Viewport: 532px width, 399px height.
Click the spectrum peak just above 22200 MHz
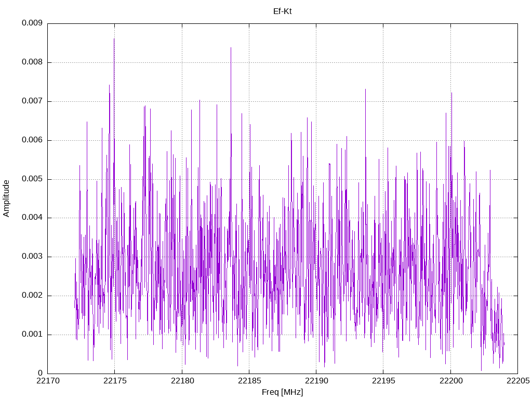coord(451,94)
